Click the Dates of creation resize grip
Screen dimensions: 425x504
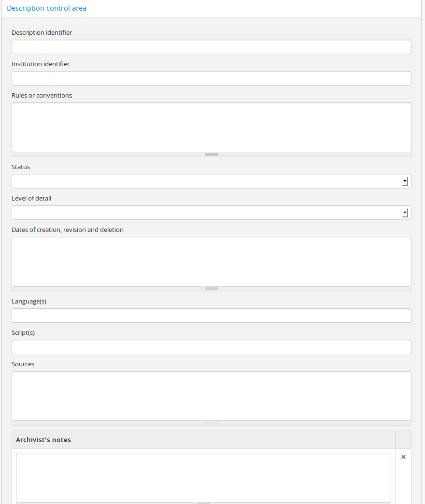click(x=212, y=289)
